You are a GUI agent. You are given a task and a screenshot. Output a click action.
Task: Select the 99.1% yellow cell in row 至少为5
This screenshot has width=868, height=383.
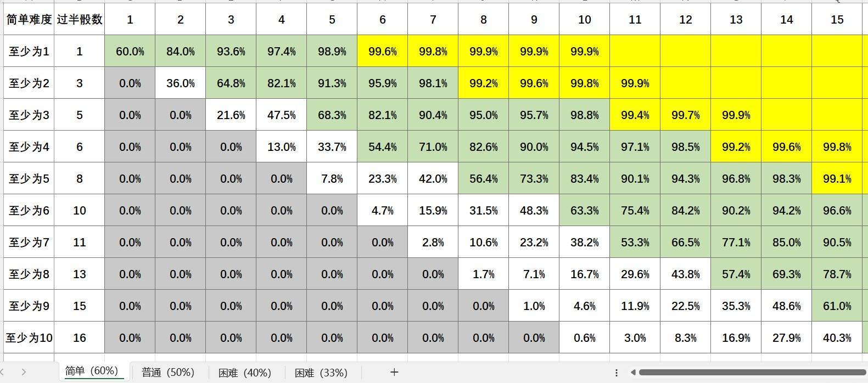[837, 179]
